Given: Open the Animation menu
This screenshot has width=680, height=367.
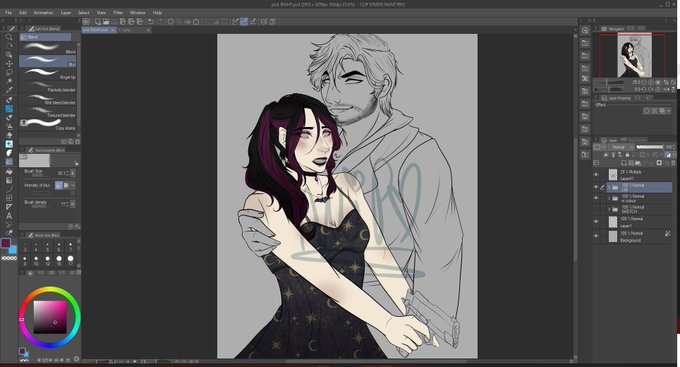Looking at the screenshot, I should click(43, 13).
